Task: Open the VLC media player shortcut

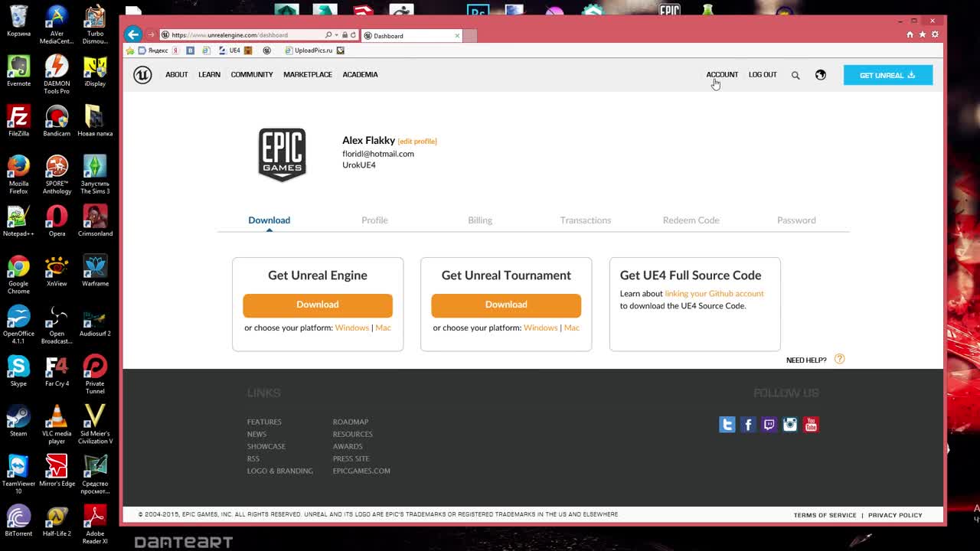Action: point(57,425)
